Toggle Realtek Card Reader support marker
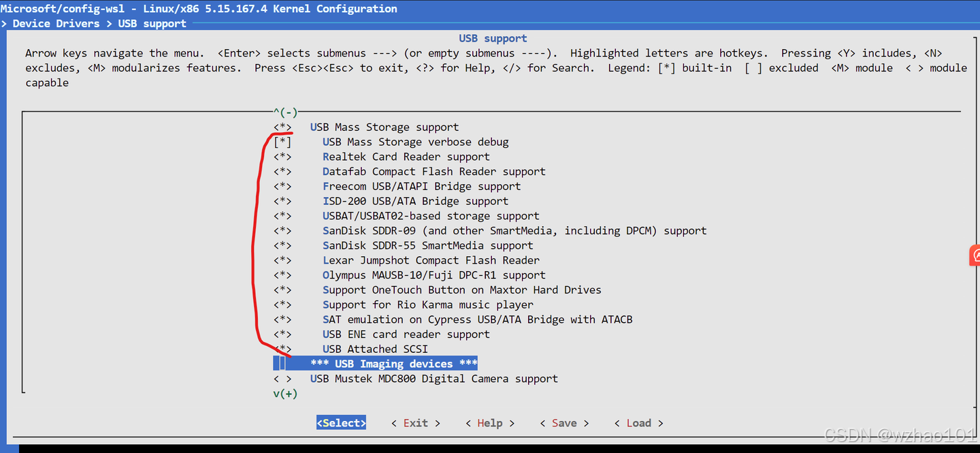Viewport: 980px width, 453px height. tap(283, 157)
